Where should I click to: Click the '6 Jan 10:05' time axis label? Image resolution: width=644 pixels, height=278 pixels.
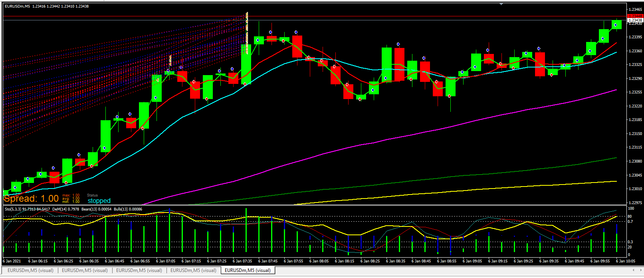(x=626, y=261)
